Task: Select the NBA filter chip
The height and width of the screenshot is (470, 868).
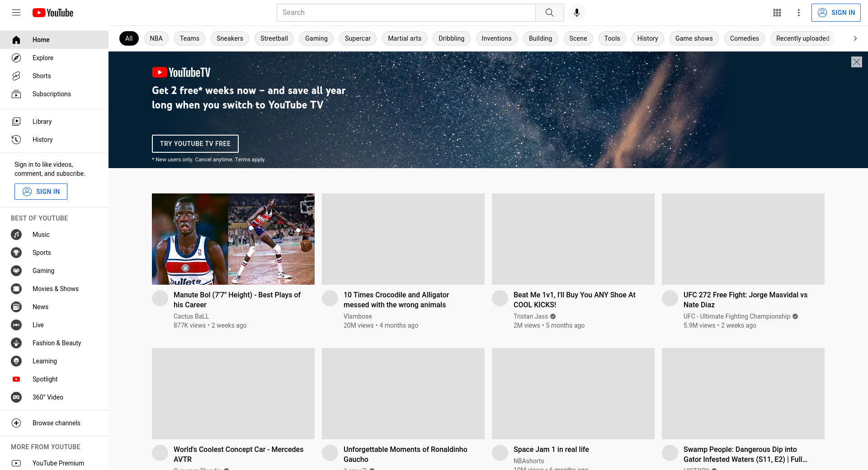Action: coord(156,38)
